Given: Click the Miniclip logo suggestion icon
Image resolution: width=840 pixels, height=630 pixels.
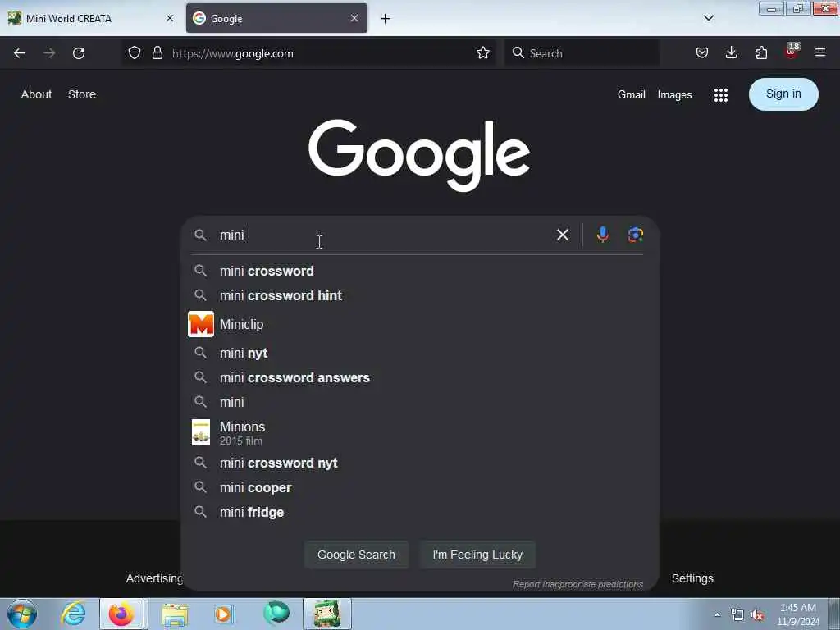Looking at the screenshot, I should 201,324.
